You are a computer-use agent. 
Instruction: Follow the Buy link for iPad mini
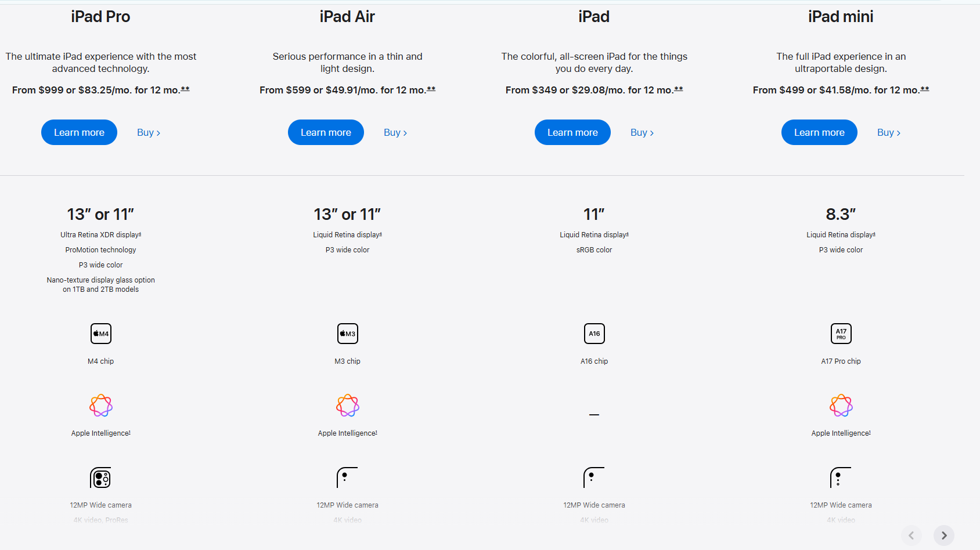click(x=889, y=132)
